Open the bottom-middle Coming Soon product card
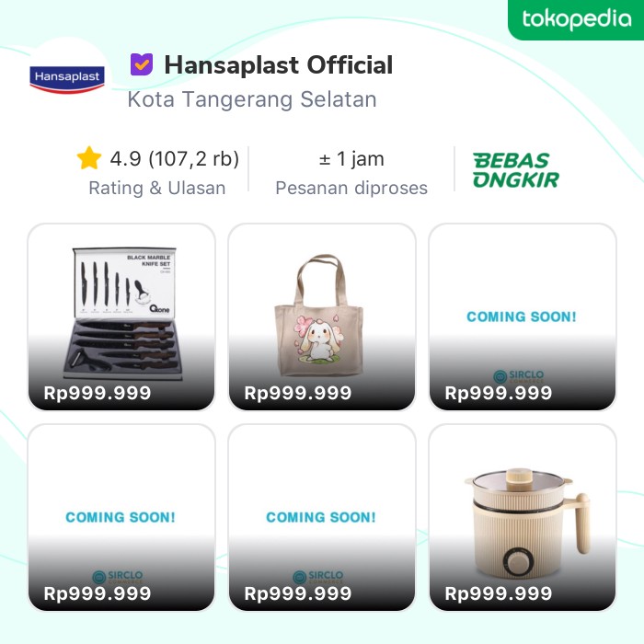 322,517
